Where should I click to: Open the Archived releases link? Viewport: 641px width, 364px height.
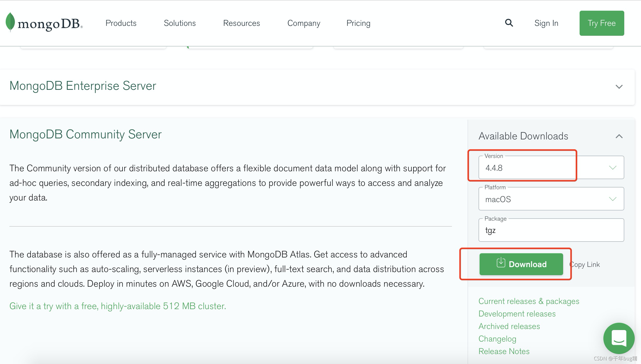[x=509, y=326]
